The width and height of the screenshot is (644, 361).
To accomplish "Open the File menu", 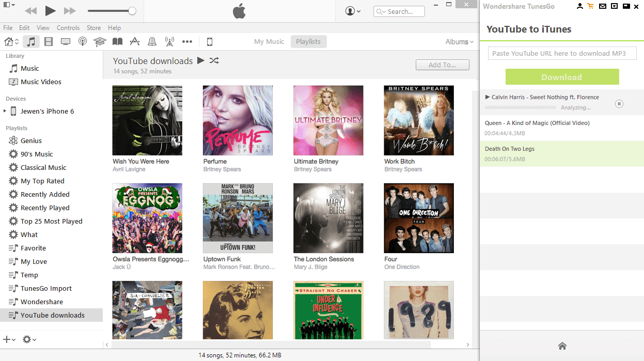I will pyautogui.click(x=8, y=28).
